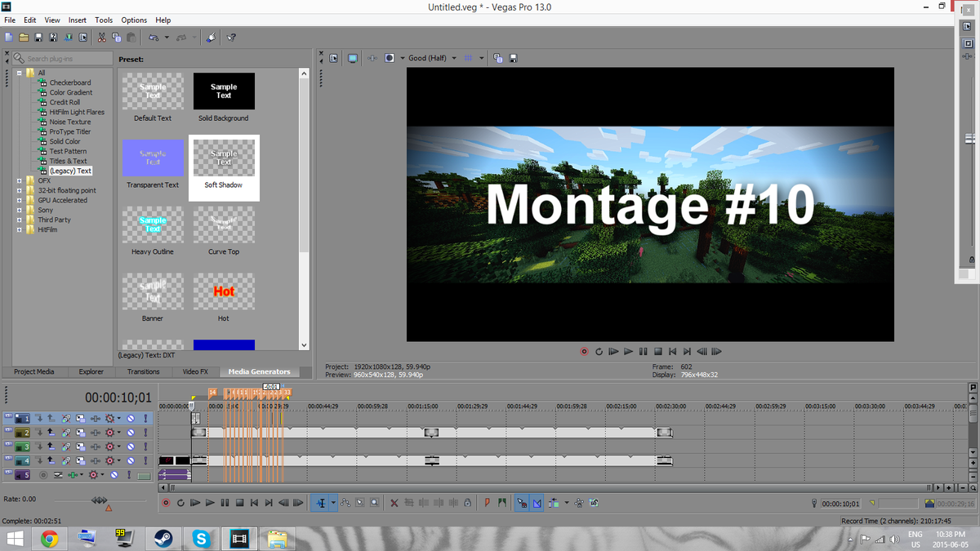This screenshot has width=980, height=551.
Task: Go to start in the timeline transport
Action: (254, 503)
